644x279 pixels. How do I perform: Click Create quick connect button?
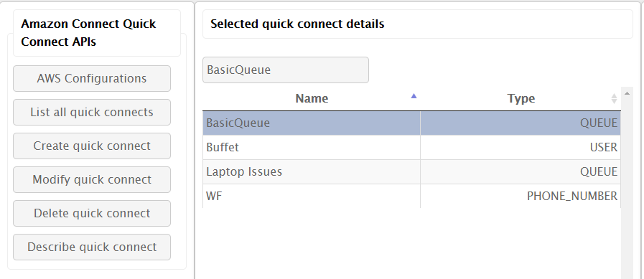92,146
